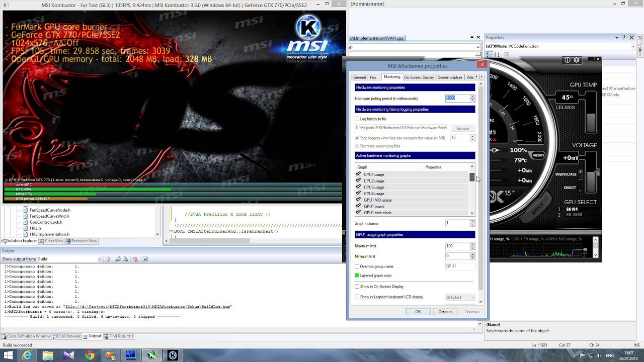This screenshot has width=644, height=362.
Task: Switch to the Class View tab
Action: tap(52, 241)
